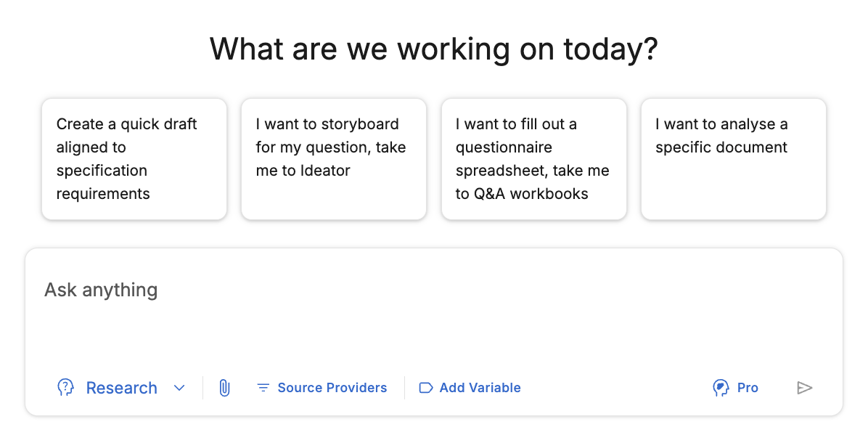Expand the Research mode chevron
This screenshot has height=443, width=868.
pyautogui.click(x=179, y=388)
